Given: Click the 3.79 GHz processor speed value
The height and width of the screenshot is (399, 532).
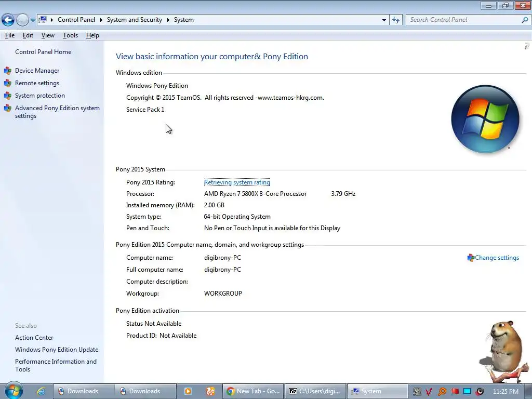Looking at the screenshot, I should pyautogui.click(x=343, y=194).
